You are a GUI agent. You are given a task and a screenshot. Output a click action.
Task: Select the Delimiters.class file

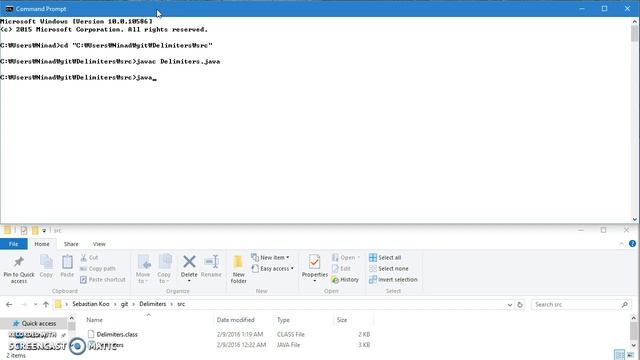pos(117,334)
